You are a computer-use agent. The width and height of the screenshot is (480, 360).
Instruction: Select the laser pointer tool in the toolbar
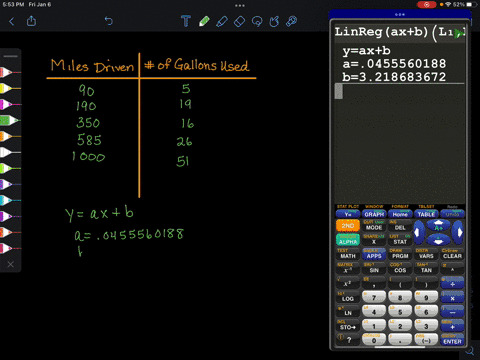coord(292,21)
